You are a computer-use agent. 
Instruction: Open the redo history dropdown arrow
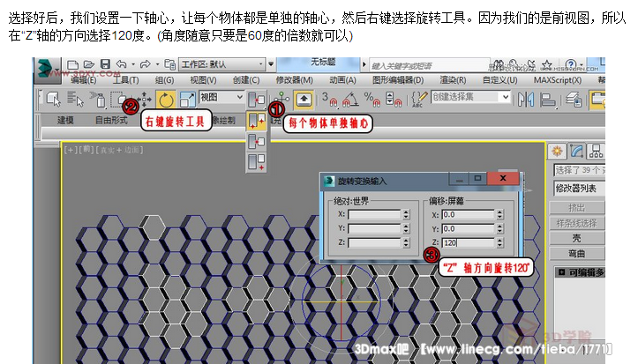pyautogui.click(x=157, y=64)
